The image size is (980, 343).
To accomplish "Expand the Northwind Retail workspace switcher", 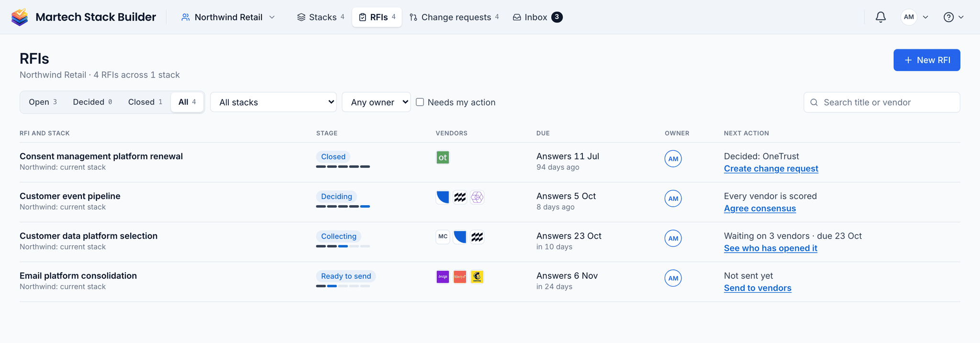I will [228, 17].
